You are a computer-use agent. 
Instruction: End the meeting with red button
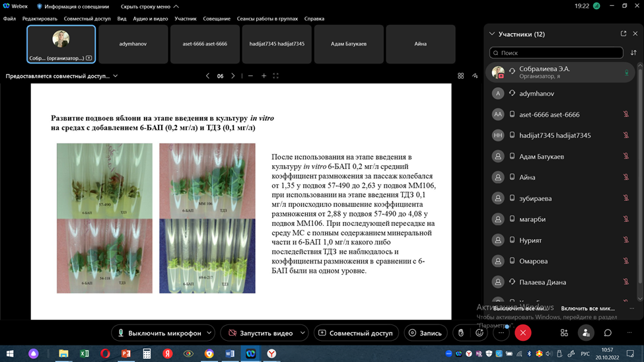[523, 333]
